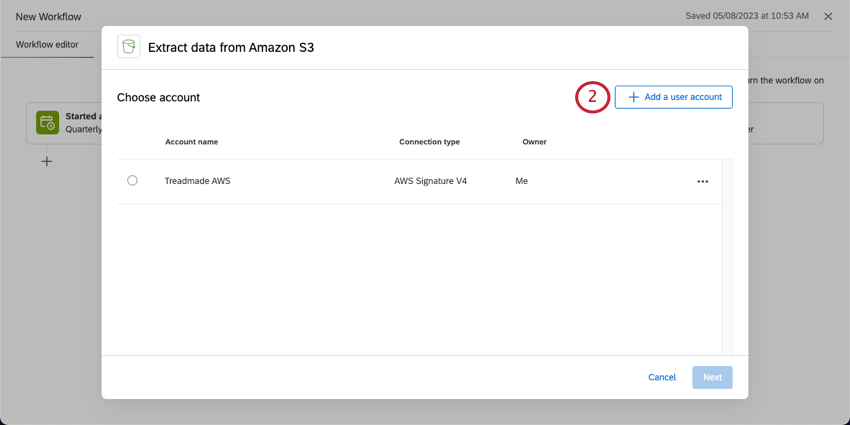The height and width of the screenshot is (425, 850).
Task: Click the Treadmade AWS account name
Action: point(197,181)
